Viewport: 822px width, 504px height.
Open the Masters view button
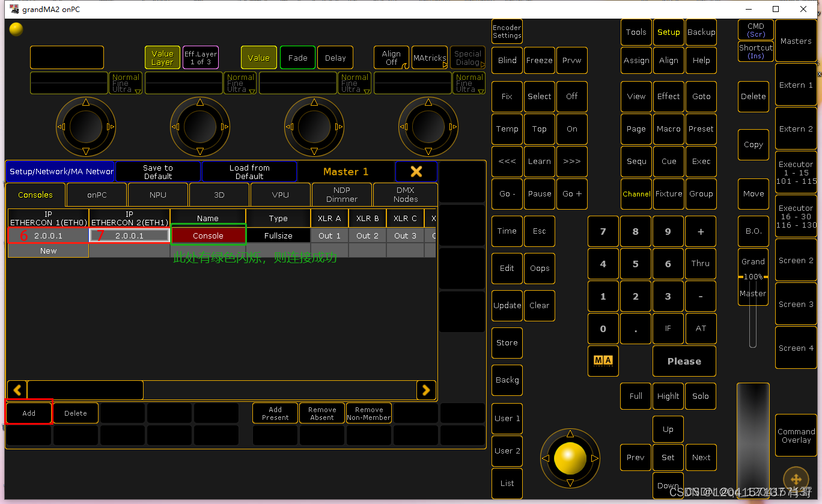tap(796, 41)
